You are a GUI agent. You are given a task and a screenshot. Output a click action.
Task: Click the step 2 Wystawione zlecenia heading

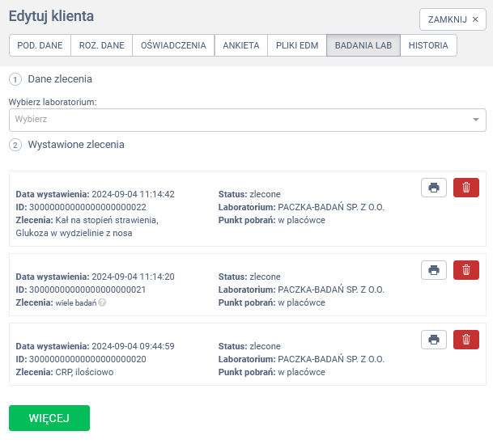click(76, 145)
